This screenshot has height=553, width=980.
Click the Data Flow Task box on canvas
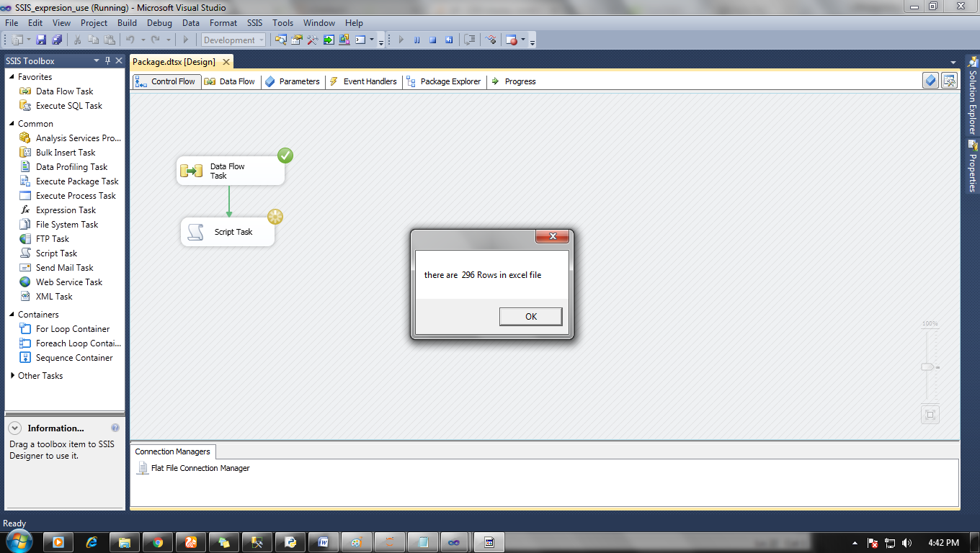pos(231,171)
